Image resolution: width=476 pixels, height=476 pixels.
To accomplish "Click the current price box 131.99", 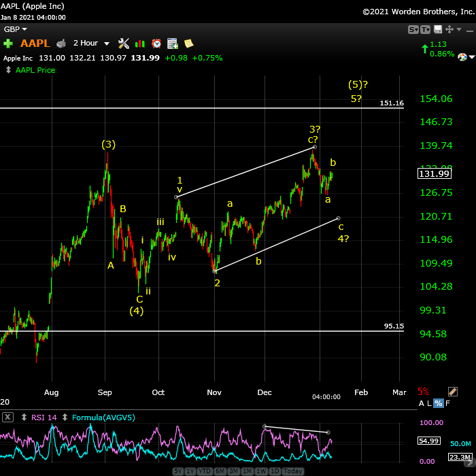I will click(x=434, y=173).
